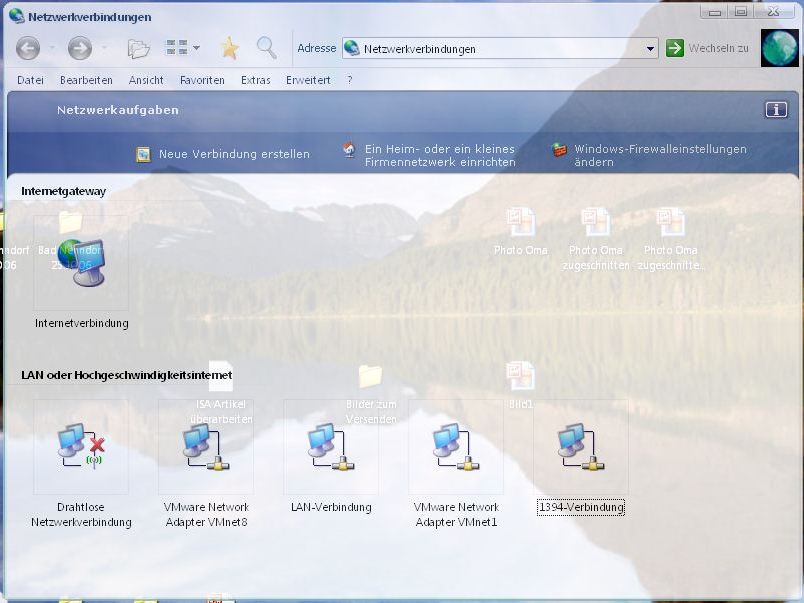This screenshot has width=804, height=603.
Task: Select the 1394-Verbindung icon
Action: pyautogui.click(x=581, y=446)
